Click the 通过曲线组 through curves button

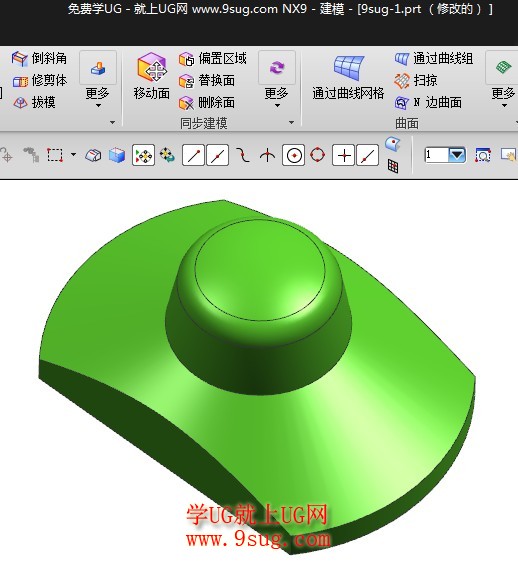click(x=434, y=59)
